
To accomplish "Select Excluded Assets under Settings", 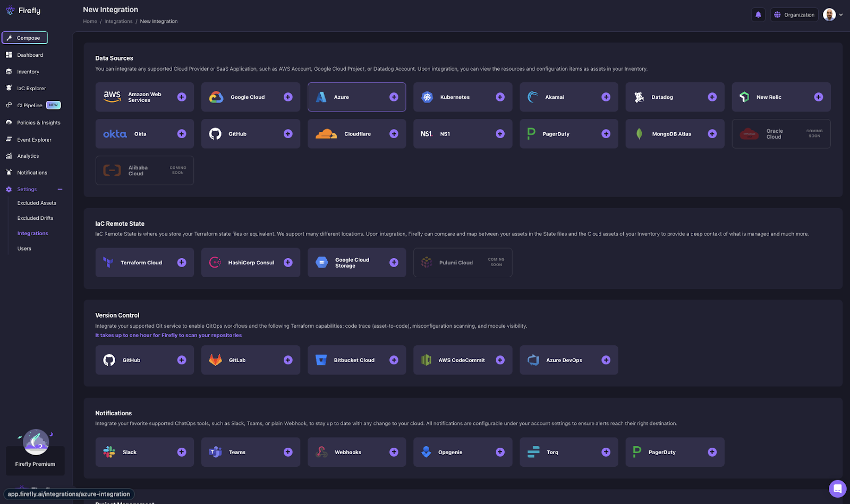I will click(x=37, y=203).
